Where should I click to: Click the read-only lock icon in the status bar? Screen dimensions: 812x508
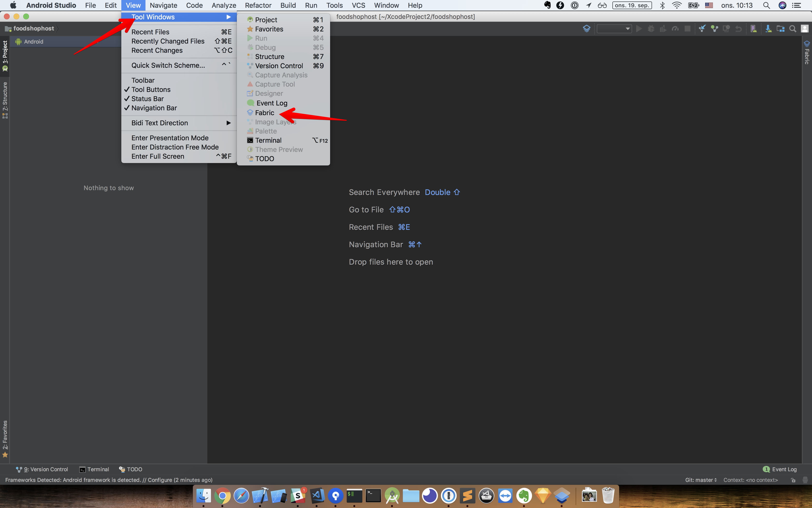click(793, 480)
